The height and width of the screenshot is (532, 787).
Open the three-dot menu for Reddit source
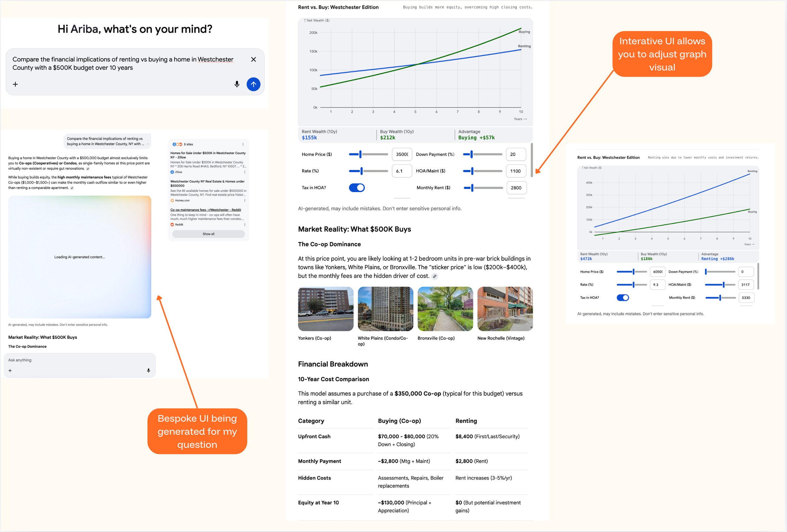[x=244, y=225]
